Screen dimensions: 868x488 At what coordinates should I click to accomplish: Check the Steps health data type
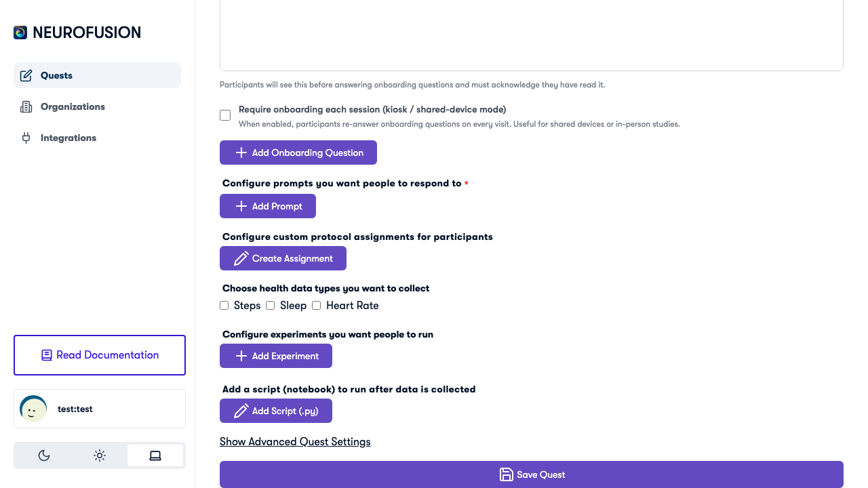[x=224, y=306]
